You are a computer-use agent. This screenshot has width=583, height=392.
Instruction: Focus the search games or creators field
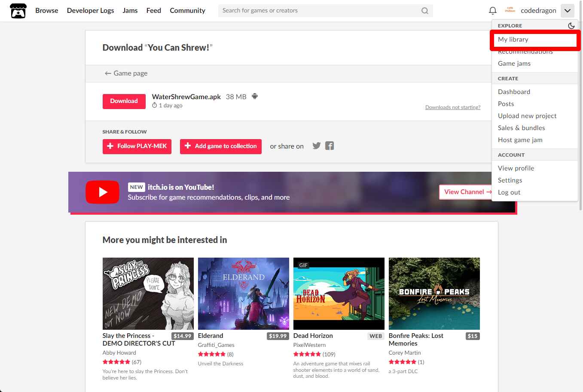[326, 11]
